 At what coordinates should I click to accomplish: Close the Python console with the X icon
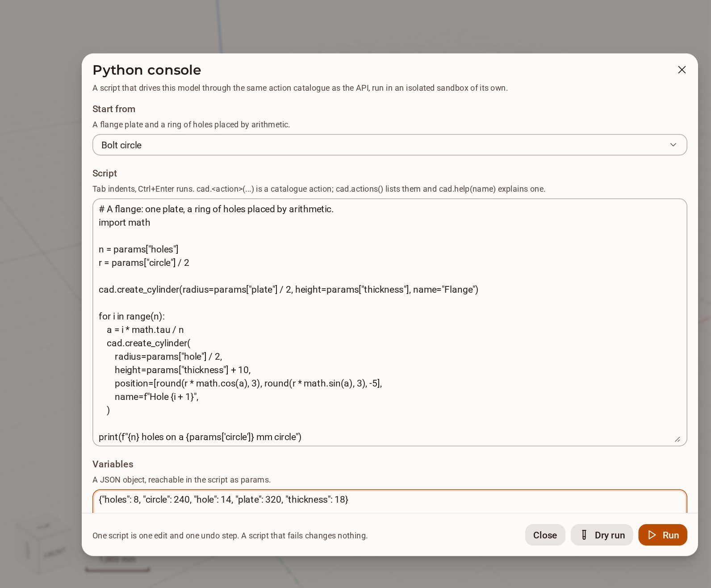coord(682,70)
